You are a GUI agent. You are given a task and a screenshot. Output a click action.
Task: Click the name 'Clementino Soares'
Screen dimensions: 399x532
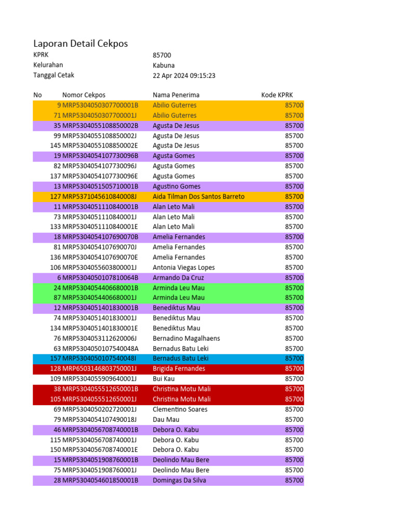coord(180,409)
